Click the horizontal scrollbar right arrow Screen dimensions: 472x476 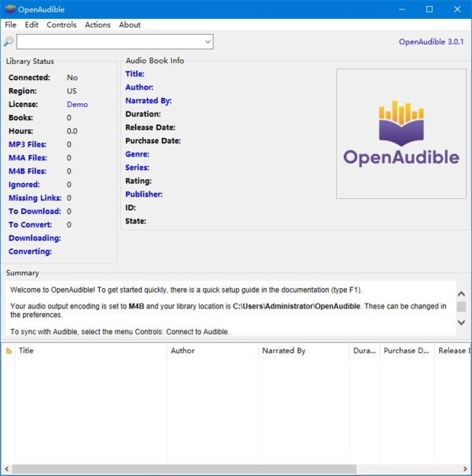click(466, 469)
